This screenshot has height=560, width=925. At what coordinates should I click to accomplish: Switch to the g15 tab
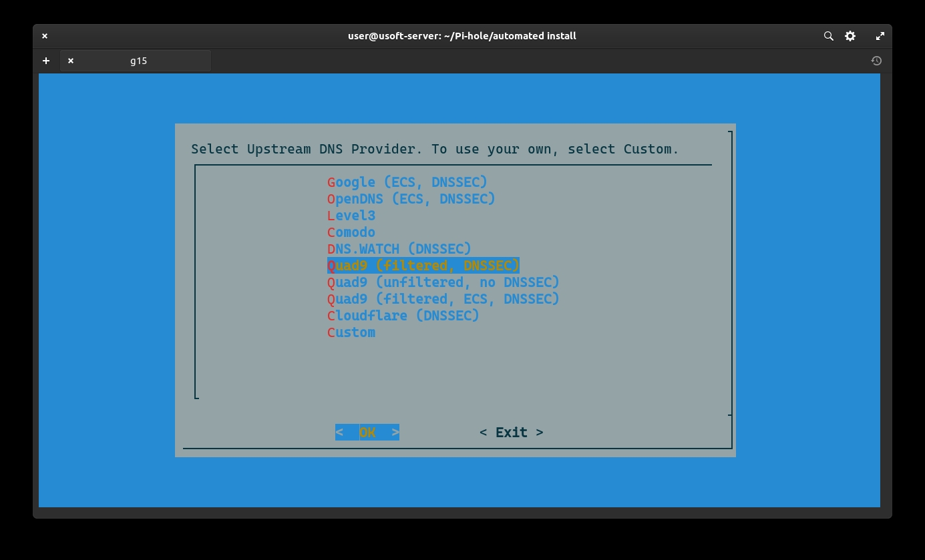pos(136,61)
